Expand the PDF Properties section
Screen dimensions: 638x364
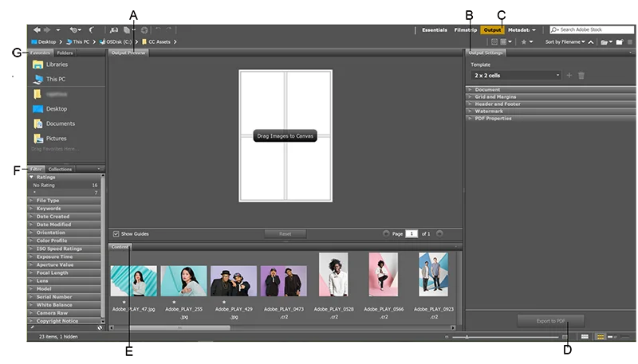[550, 119]
